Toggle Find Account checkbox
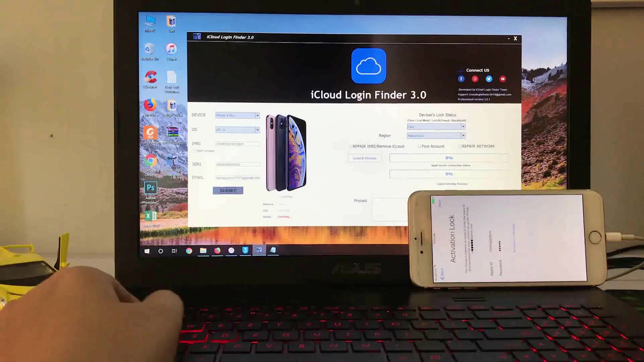Viewport: 644px width, 362px height. [x=419, y=146]
